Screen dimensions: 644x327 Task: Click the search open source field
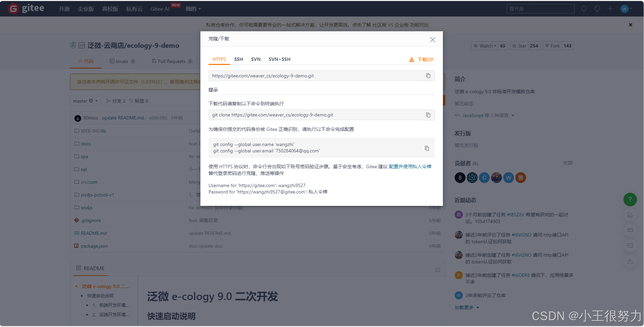pos(540,9)
